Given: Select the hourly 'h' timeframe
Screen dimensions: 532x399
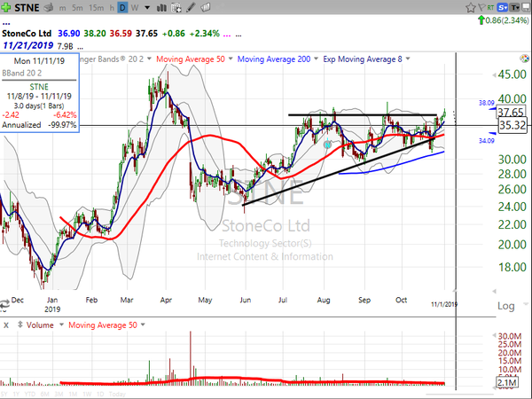Looking at the screenshot, I should (x=112, y=7).
